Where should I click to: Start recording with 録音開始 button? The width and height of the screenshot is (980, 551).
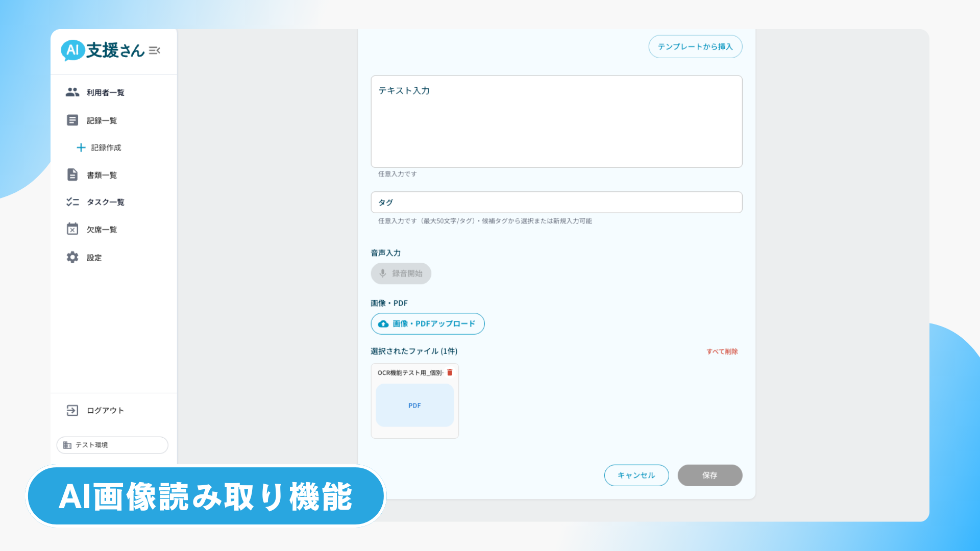click(x=401, y=273)
